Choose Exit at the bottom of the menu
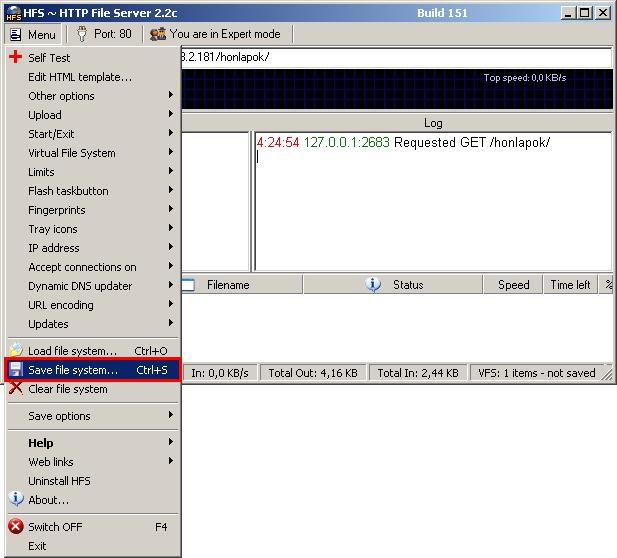Screen dimensions: 617x558 [x=93, y=546]
